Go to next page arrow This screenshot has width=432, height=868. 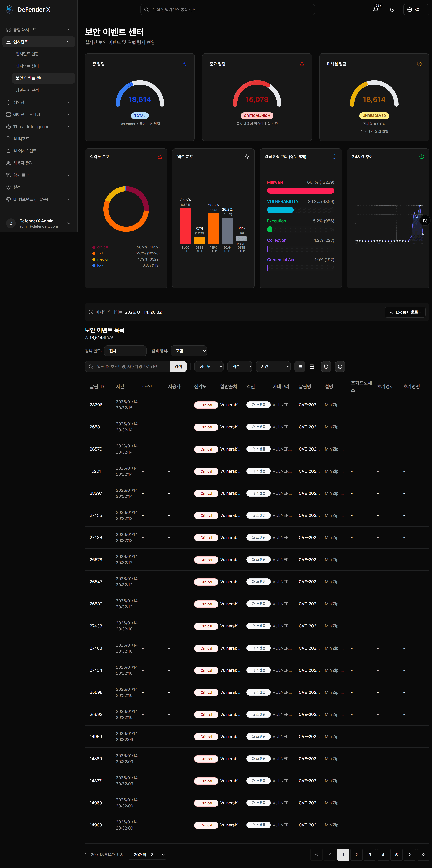(x=409, y=855)
